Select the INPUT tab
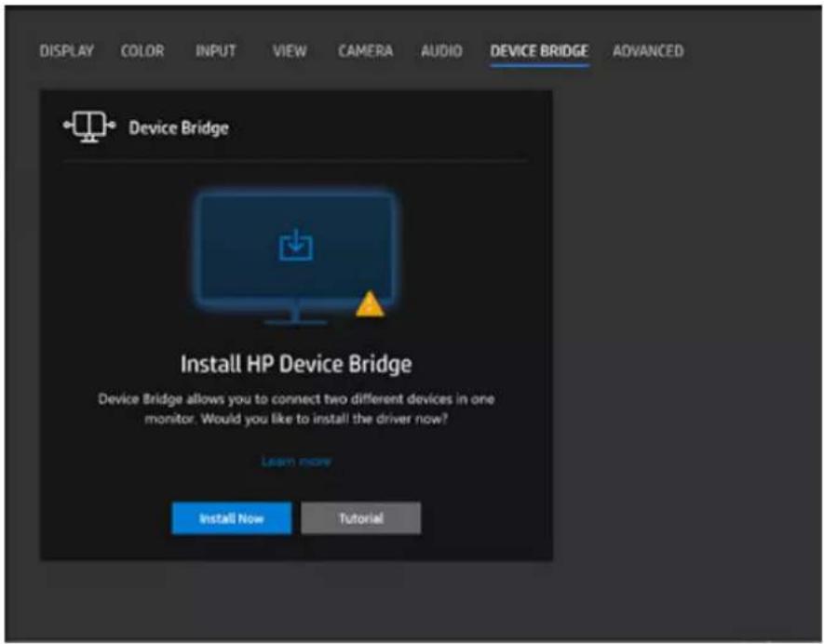The height and width of the screenshot is (644, 824). pos(215,51)
